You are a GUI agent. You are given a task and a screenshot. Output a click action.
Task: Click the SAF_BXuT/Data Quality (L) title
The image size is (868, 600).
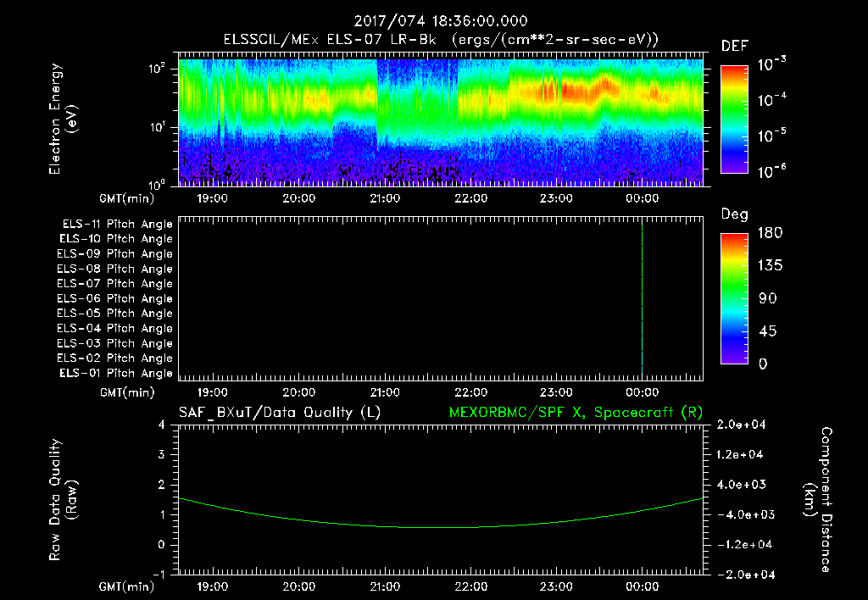click(x=280, y=413)
